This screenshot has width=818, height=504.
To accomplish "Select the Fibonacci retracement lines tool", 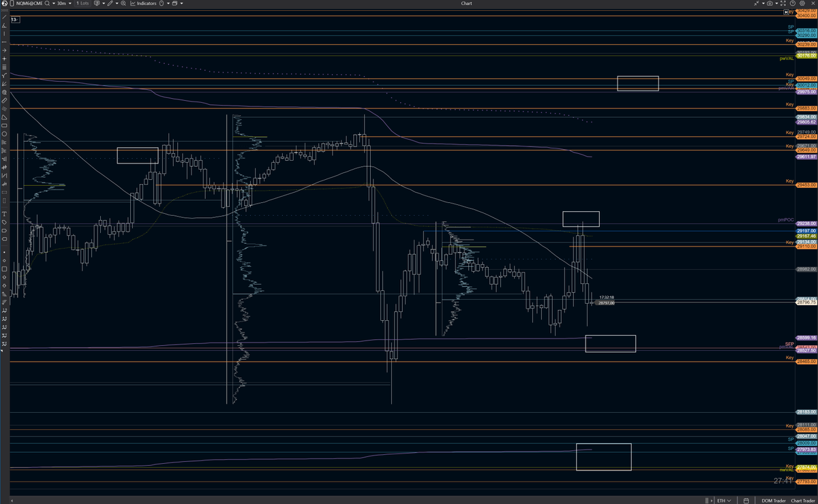I will 5,67.
